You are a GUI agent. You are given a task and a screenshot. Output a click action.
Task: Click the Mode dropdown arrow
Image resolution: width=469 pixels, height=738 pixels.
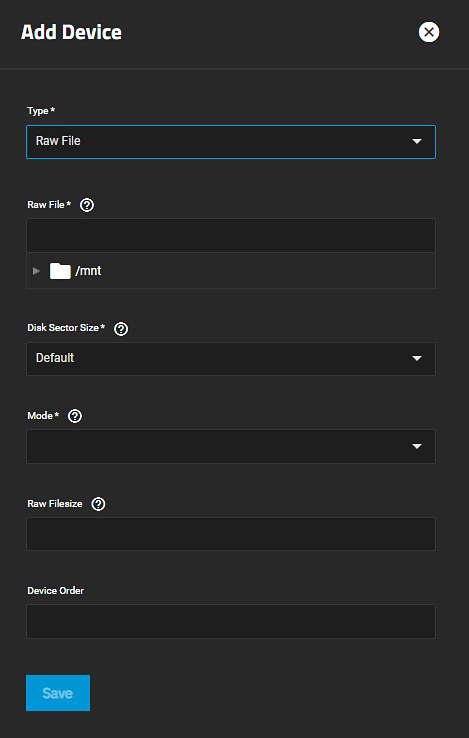point(417,446)
